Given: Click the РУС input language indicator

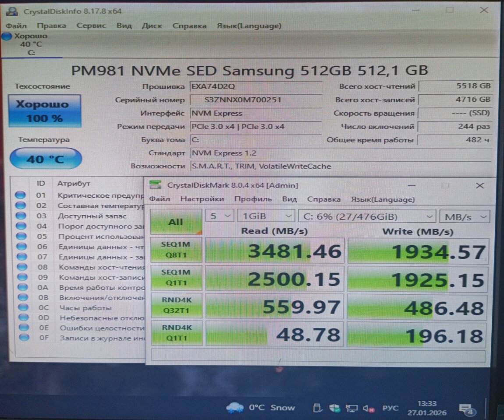Looking at the screenshot, I should pyautogui.click(x=390, y=408).
